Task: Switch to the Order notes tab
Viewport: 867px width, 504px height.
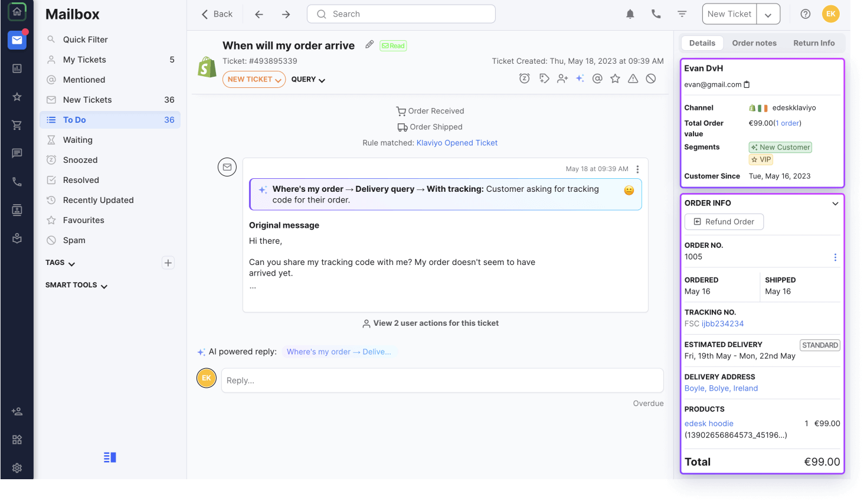Action: click(x=754, y=43)
